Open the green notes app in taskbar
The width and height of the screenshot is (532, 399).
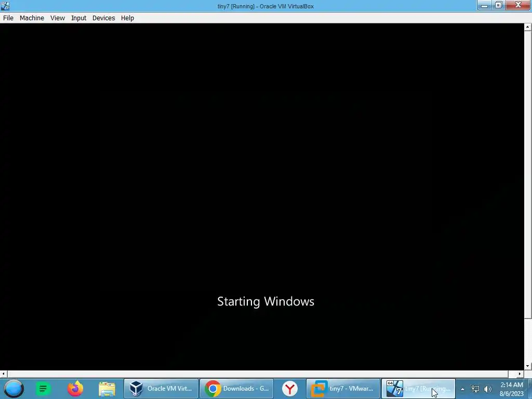tap(43, 389)
